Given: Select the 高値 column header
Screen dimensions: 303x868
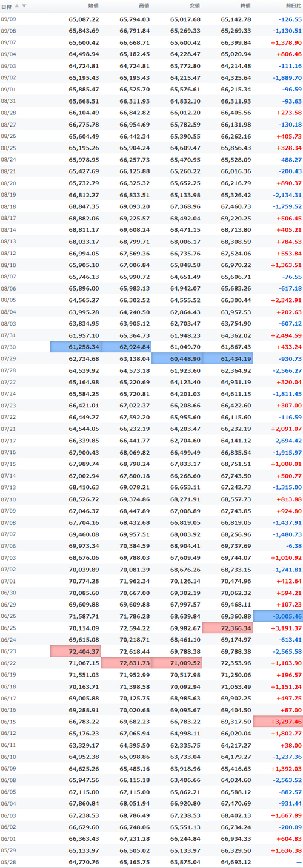Looking at the screenshot, I should tap(144, 6).
